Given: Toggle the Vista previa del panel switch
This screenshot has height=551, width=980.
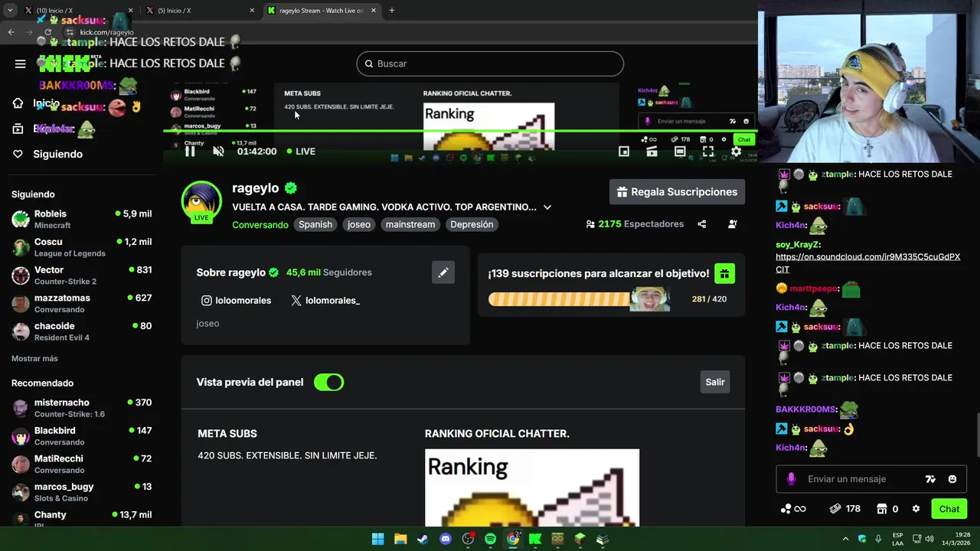Looking at the screenshot, I should (x=329, y=382).
